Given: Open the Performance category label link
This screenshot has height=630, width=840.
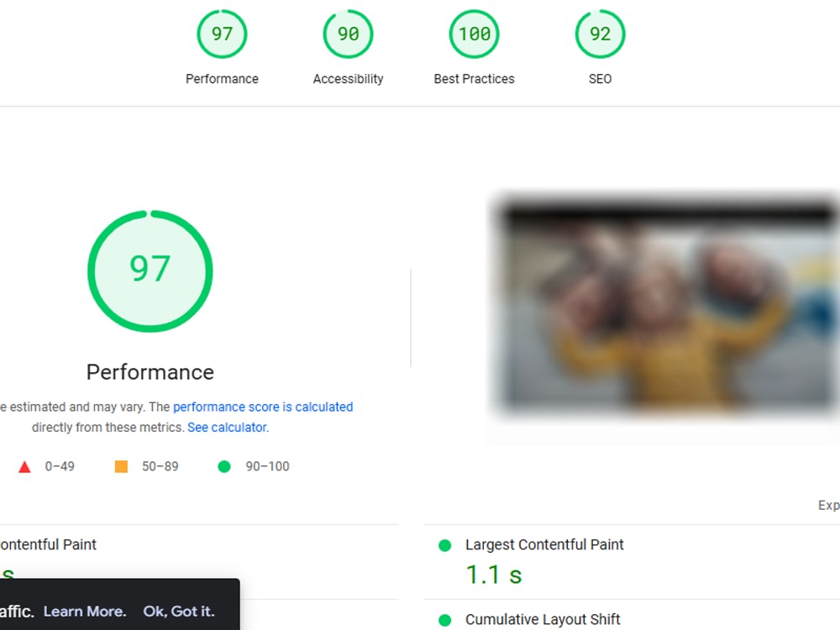Looking at the screenshot, I should 222,79.
